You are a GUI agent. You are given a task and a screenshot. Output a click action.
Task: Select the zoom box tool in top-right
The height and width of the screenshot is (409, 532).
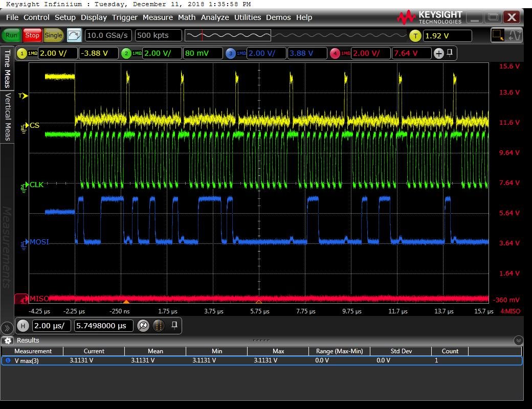pos(497,35)
